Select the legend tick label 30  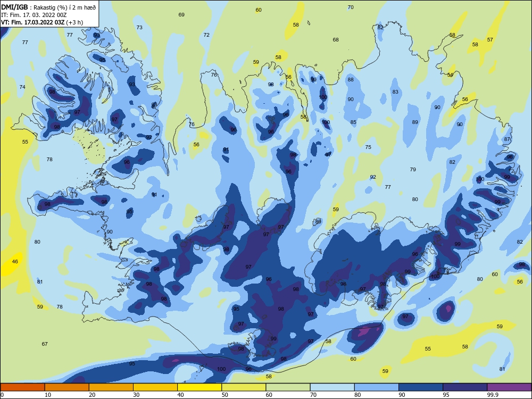pos(136,395)
